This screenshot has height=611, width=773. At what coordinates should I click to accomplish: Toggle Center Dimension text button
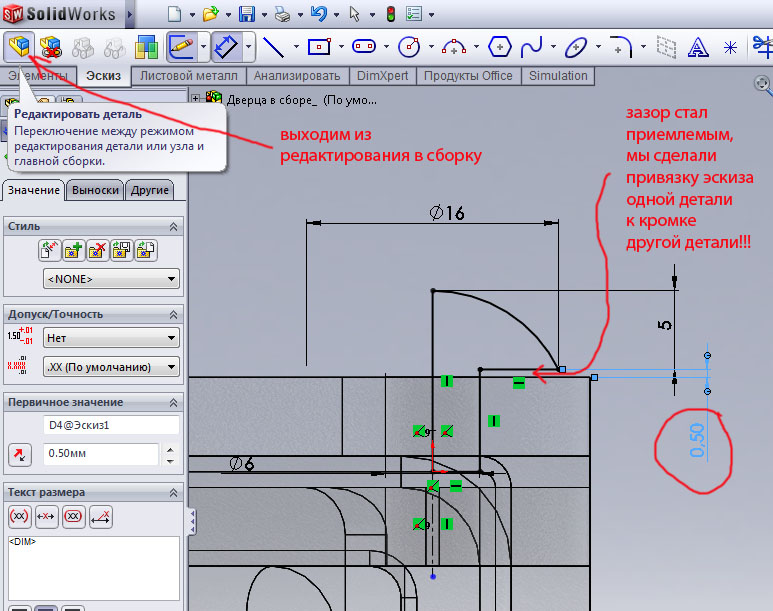click(46, 516)
